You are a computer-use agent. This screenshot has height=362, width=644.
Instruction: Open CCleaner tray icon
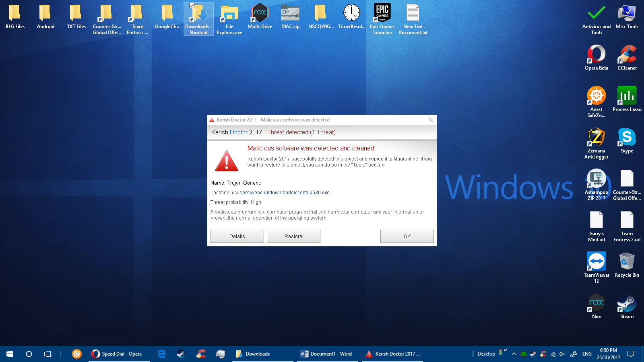click(543, 354)
